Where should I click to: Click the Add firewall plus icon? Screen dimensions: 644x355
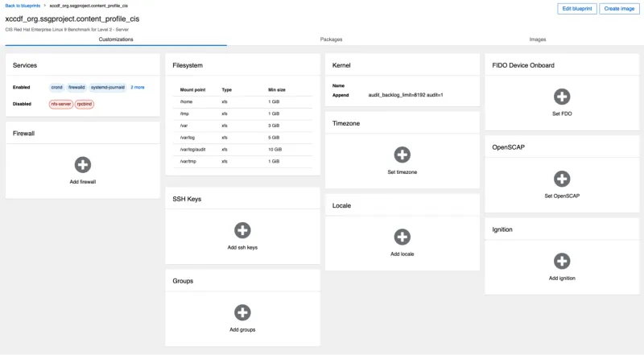[83, 165]
